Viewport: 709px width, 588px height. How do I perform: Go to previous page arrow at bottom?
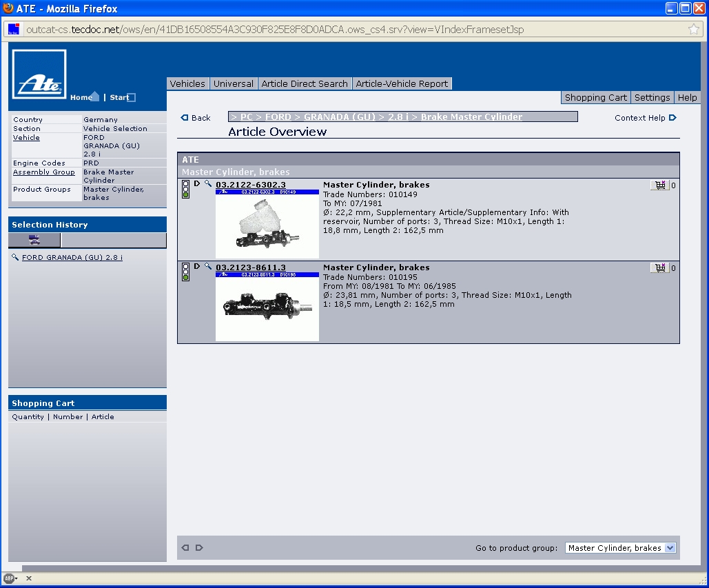pos(185,548)
